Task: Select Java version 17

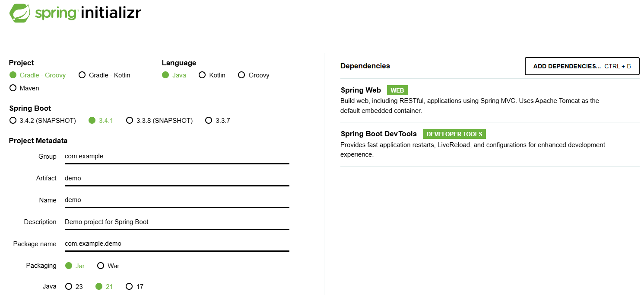Action: pyautogui.click(x=134, y=287)
